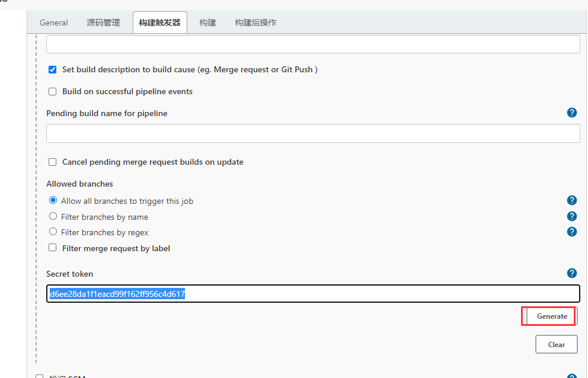Switch to the General tab
This screenshot has width=588, height=378.
[53, 23]
